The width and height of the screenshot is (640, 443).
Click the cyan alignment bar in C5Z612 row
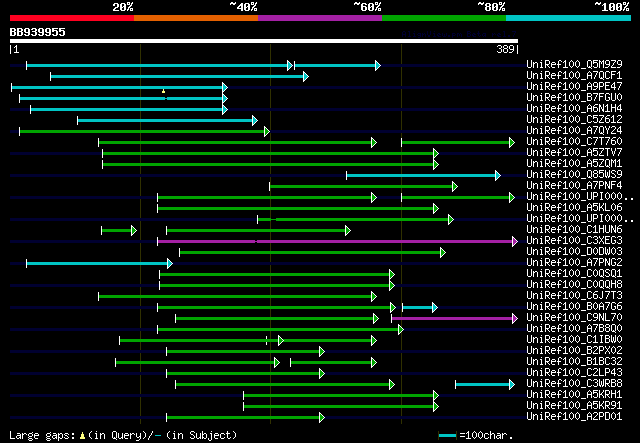pyautogui.click(x=167, y=120)
